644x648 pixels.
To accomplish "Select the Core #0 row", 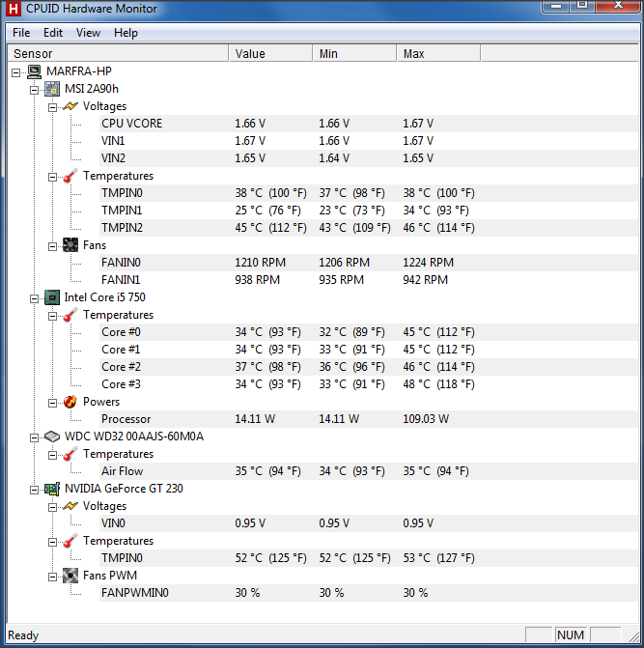I will [369, 332].
